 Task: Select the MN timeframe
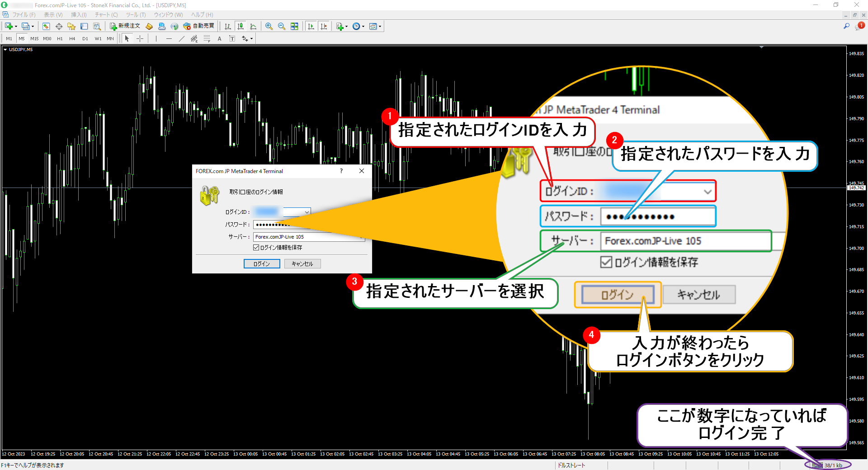[110, 39]
